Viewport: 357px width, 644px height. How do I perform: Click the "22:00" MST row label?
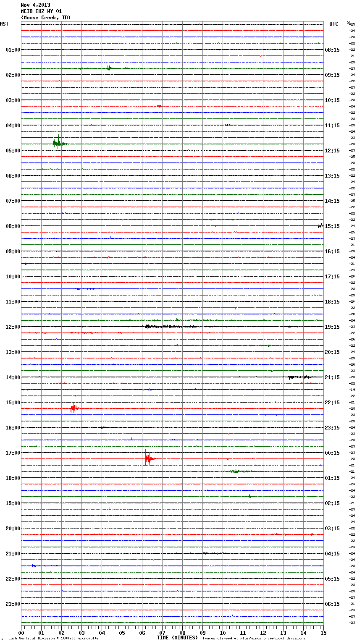click(13, 579)
